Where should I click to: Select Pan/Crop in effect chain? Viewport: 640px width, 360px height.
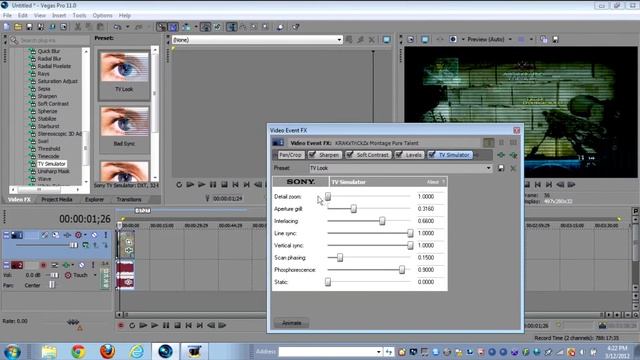(x=290, y=155)
